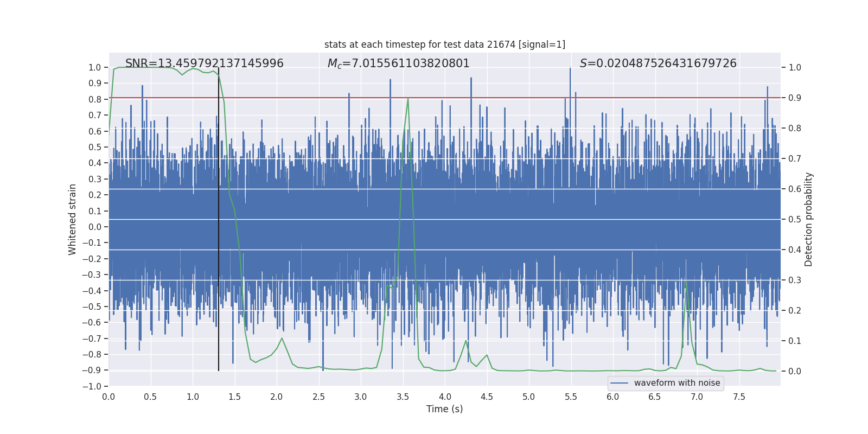Click Whitened strain tick label −0.2

[92, 259]
